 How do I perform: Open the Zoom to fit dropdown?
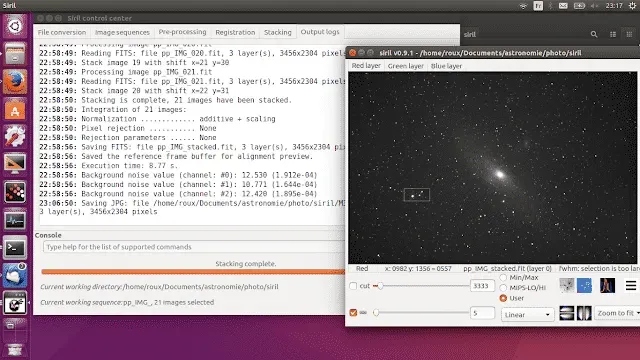tap(617, 313)
